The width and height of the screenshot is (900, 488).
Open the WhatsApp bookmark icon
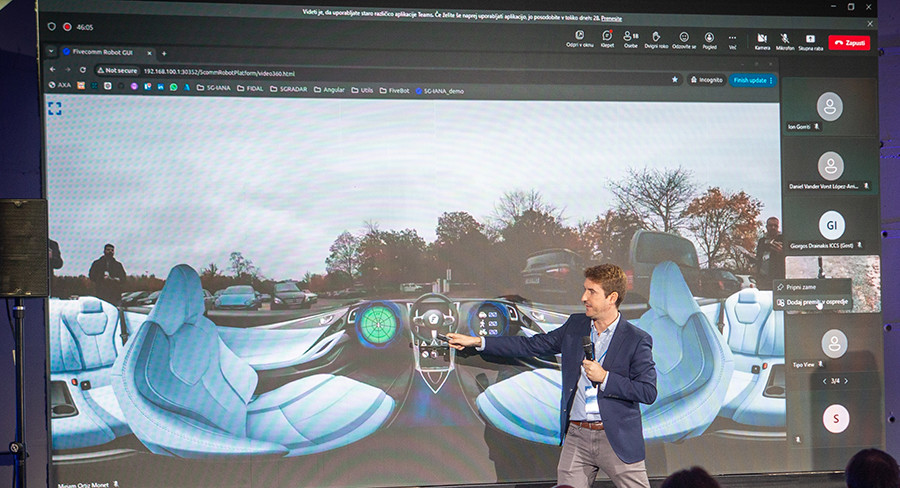click(x=173, y=87)
